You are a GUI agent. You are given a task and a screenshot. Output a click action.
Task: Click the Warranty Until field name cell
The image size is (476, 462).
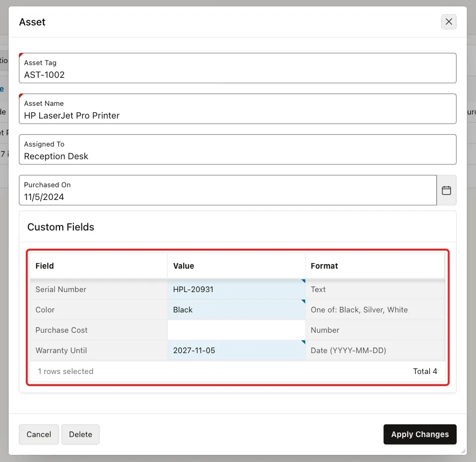tap(99, 351)
